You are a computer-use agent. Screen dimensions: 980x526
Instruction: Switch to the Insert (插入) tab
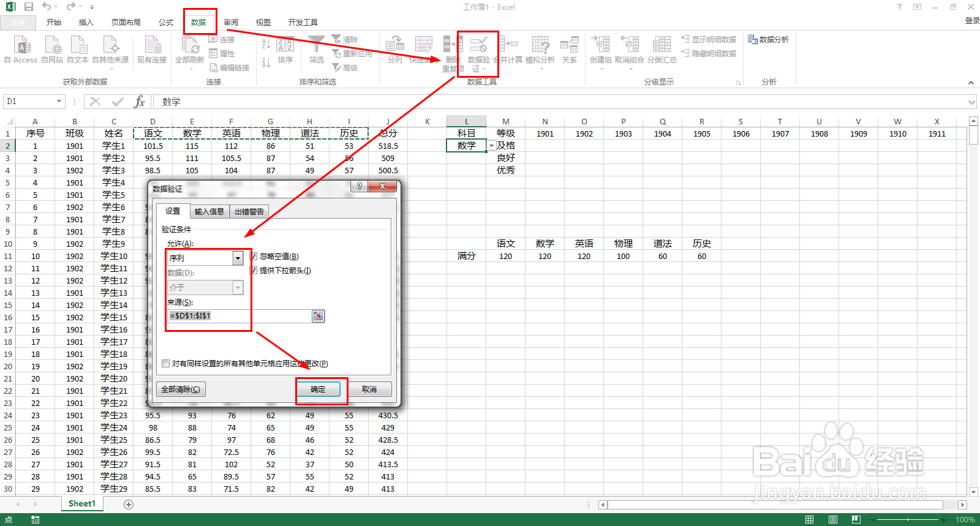(86, 23)
